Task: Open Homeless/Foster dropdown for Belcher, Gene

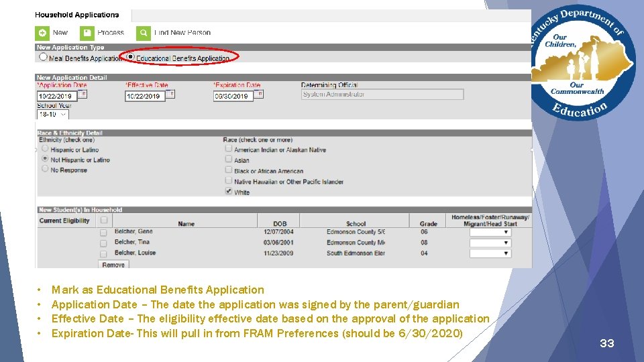Action: 490,233
